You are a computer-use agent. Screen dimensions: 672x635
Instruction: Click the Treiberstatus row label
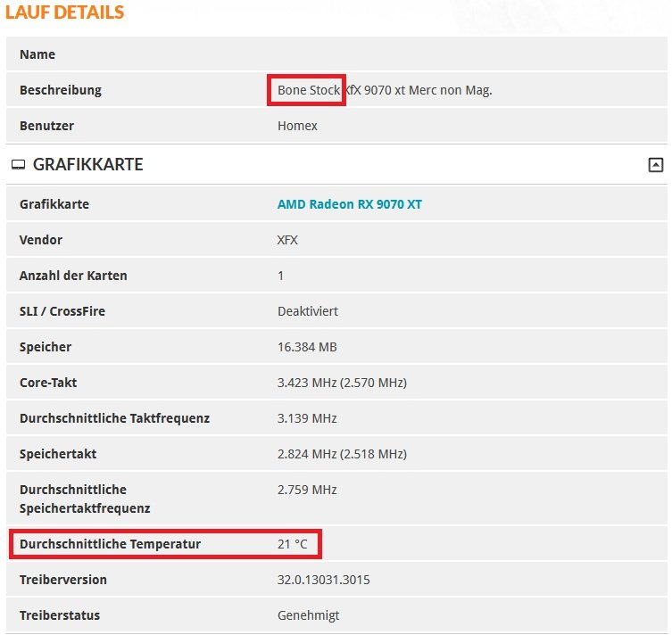tap(60, 615)
